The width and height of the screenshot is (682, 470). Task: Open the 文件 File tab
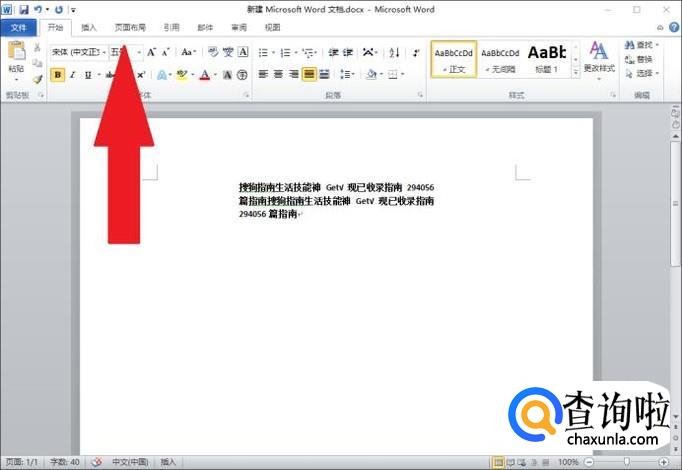click(18, 27)
